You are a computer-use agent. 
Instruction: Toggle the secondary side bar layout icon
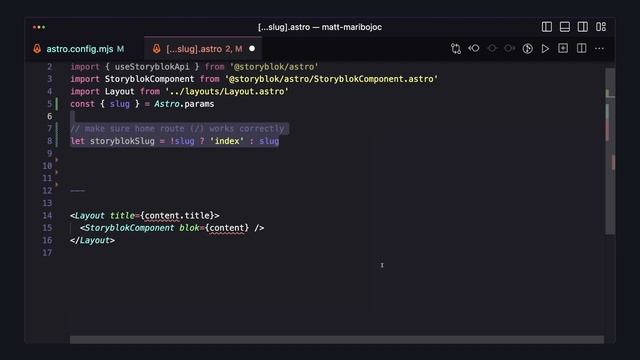582,27
